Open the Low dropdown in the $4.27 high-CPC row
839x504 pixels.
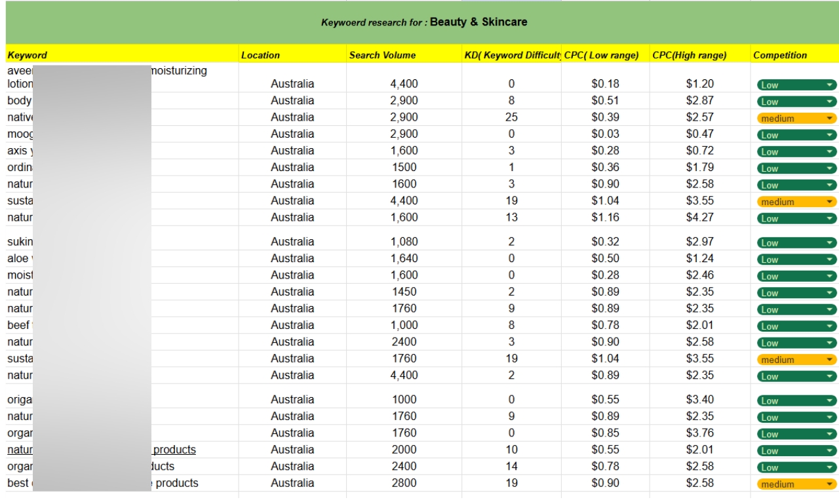tap(795, 218)
